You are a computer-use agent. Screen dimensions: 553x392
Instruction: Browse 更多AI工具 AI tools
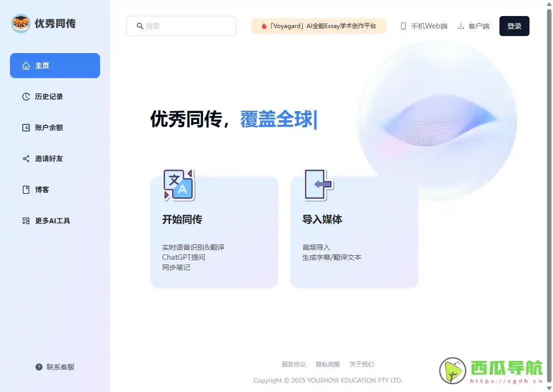[x=52, y=220]
